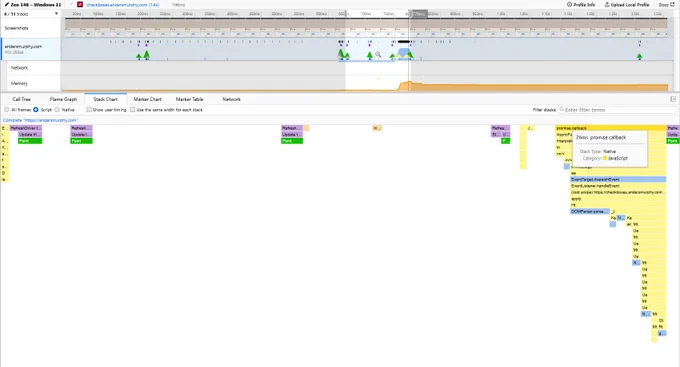Click the green activity spike near 1.3s

click(639, 56)
